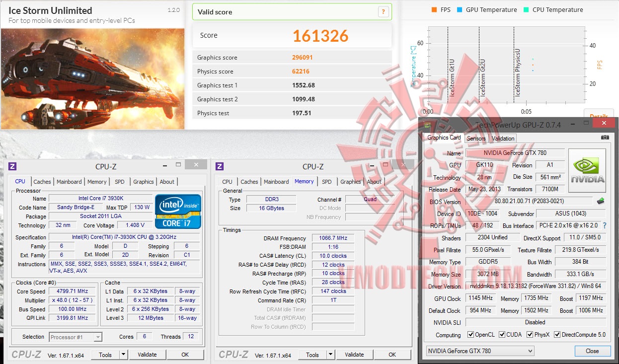Click OK button in left CPU-Z
Screen dimensions: 619x364
point(185,355)
